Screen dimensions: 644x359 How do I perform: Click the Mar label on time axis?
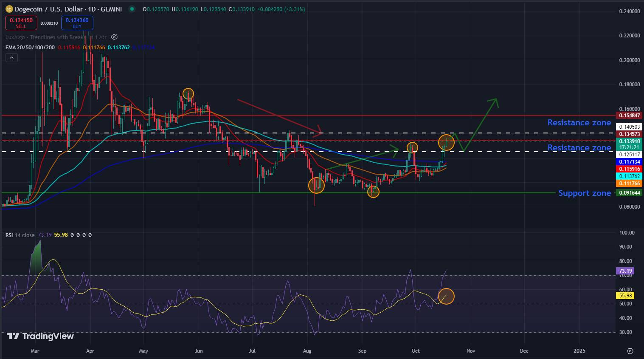pyautogui.click(x=35, y=351)
